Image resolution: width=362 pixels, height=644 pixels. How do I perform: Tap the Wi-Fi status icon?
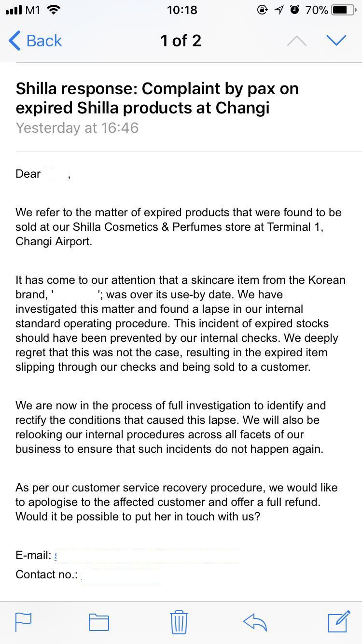[x=54, y=10]
